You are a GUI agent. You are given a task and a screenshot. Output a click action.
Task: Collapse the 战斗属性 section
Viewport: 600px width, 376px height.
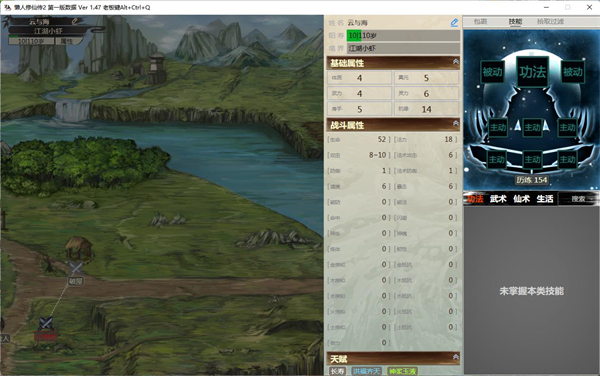(456, 124)
